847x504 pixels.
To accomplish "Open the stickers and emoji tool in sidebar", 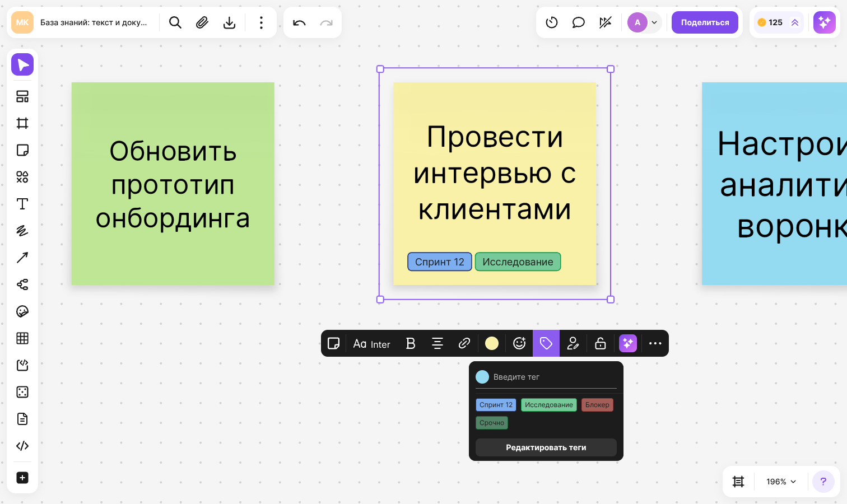I will coord(22,311).
